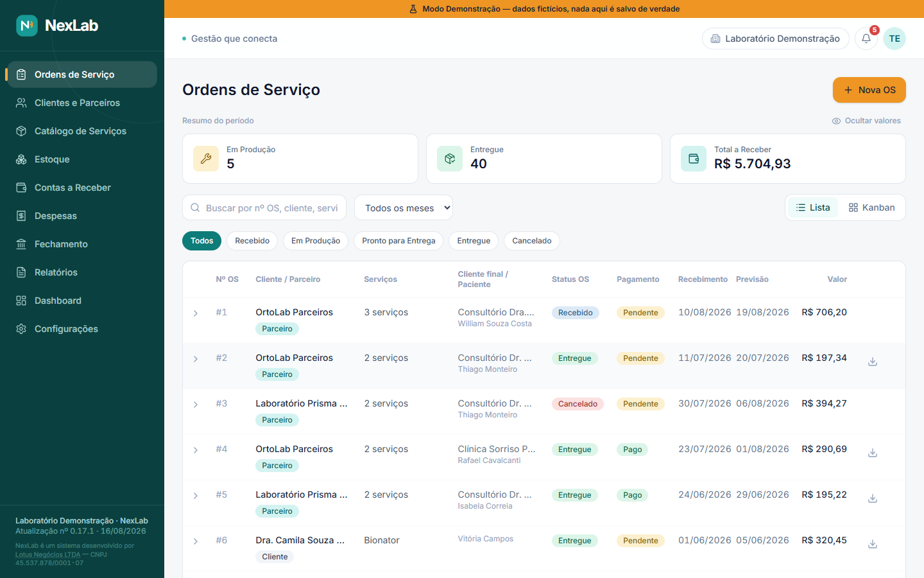Filter orders by Em Produção
924x578 pixels.
pos(316,241)
